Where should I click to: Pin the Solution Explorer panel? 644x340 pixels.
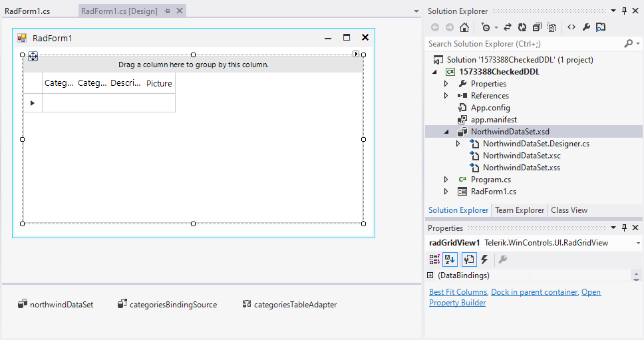[x=624, y=11]
